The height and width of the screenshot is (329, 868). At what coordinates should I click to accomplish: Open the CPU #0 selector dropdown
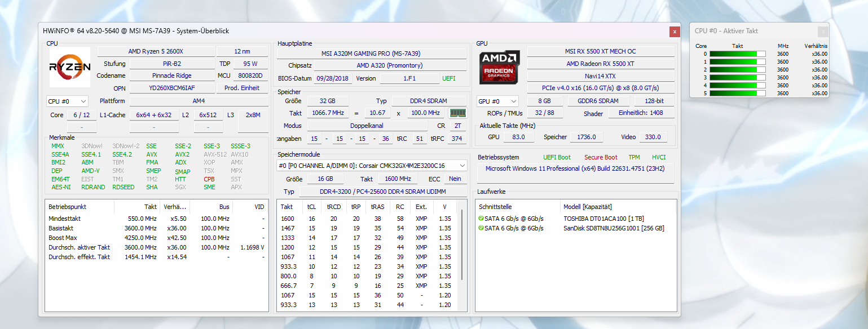[68, 101]
